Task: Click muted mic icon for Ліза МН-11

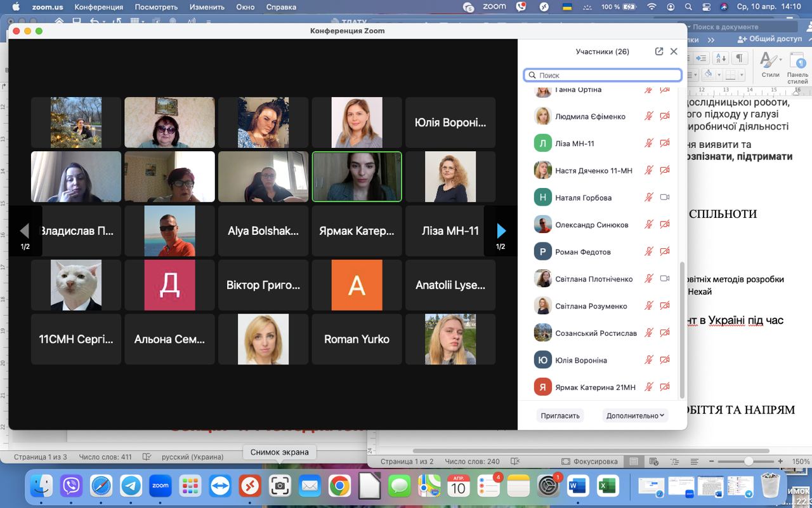Action: 648,144
